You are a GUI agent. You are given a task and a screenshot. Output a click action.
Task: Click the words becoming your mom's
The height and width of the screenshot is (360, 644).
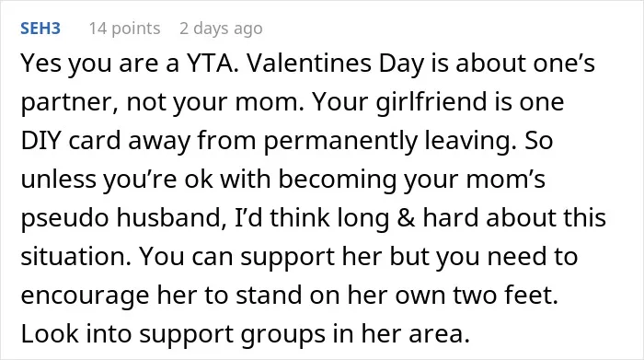tap(412, 180)
